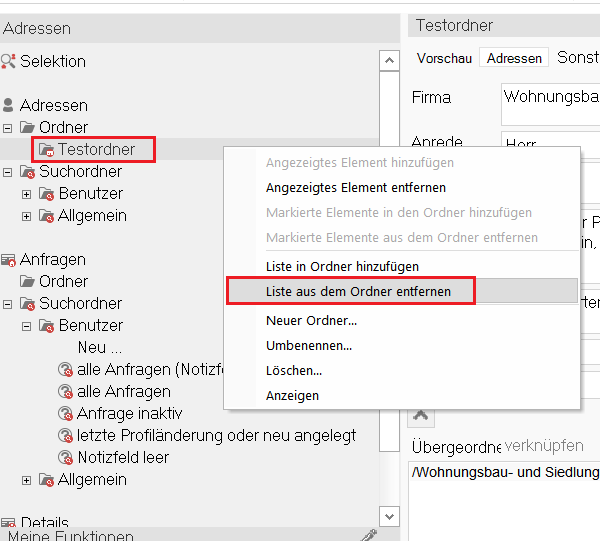
Task: Collapse the Ordner node under Adressen
Action: coord(8,128)
